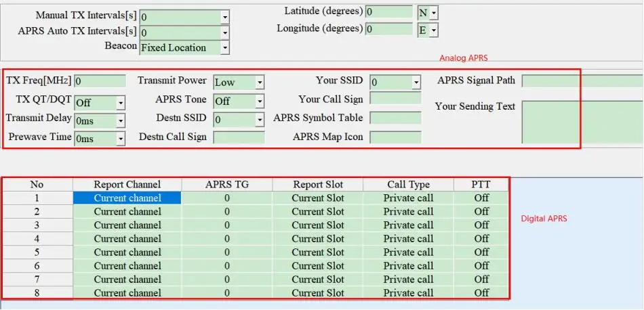
Task: Click the APRS Signal Path field
Action: (x=582, y=81)
